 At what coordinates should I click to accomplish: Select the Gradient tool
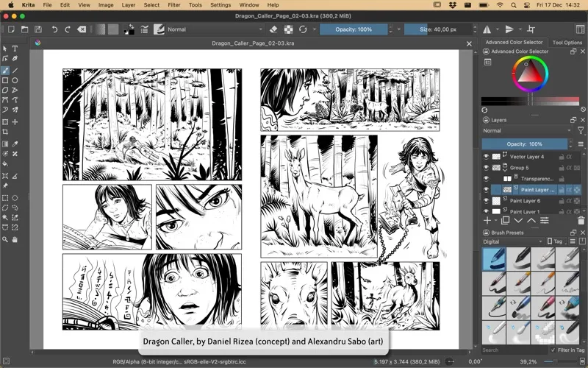(x=5, y=144)
